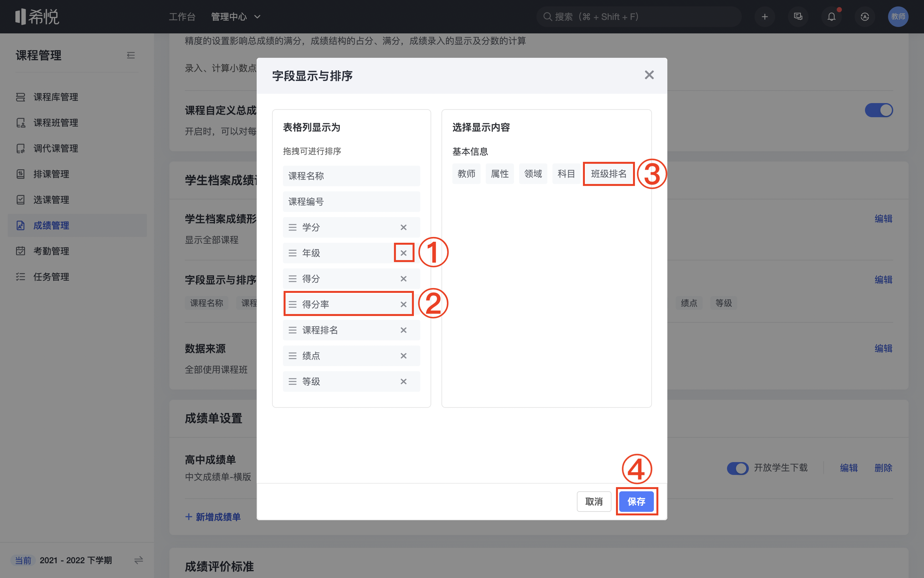This screenshot has width=924, height=578.
Task: Remove the 得分 column with its X
Action: [x=403, y=279]
